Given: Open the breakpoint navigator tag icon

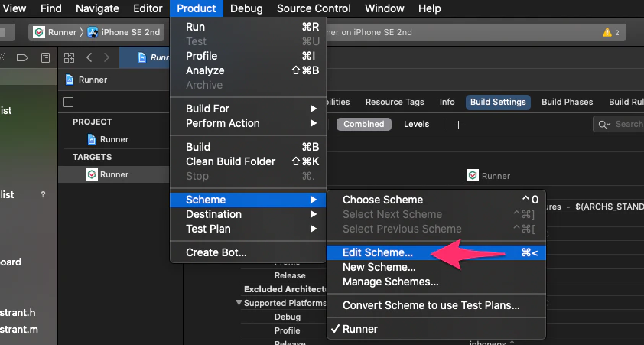Looking at the screenshot, I should pyautogui.click(x=22, y=57).
